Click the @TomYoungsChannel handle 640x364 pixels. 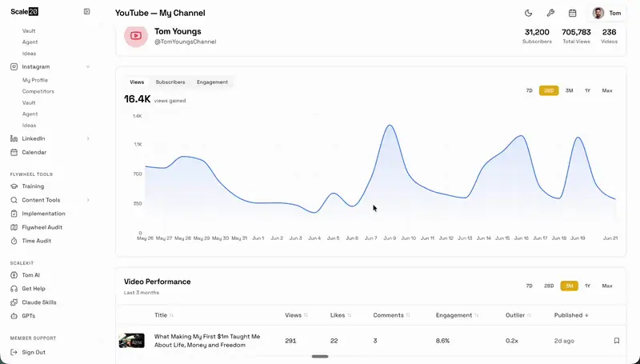click(186, 42)
